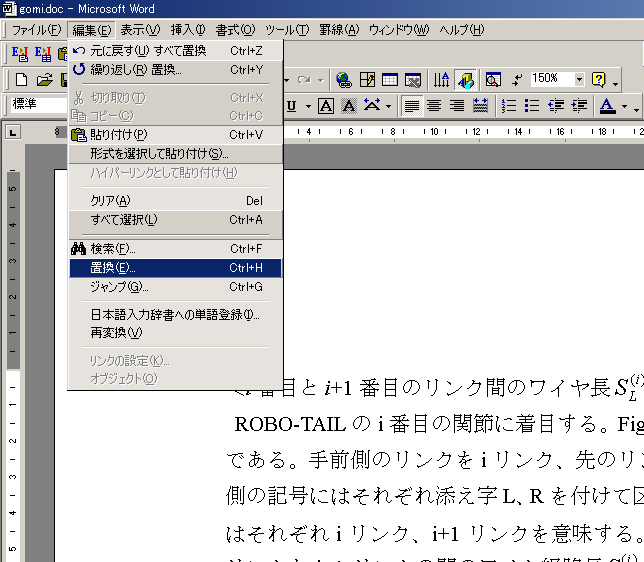Choose 元に戻す(U) undo entry
Image resolution: width=644 pixels, height=562 pixels.
(176, 51)
